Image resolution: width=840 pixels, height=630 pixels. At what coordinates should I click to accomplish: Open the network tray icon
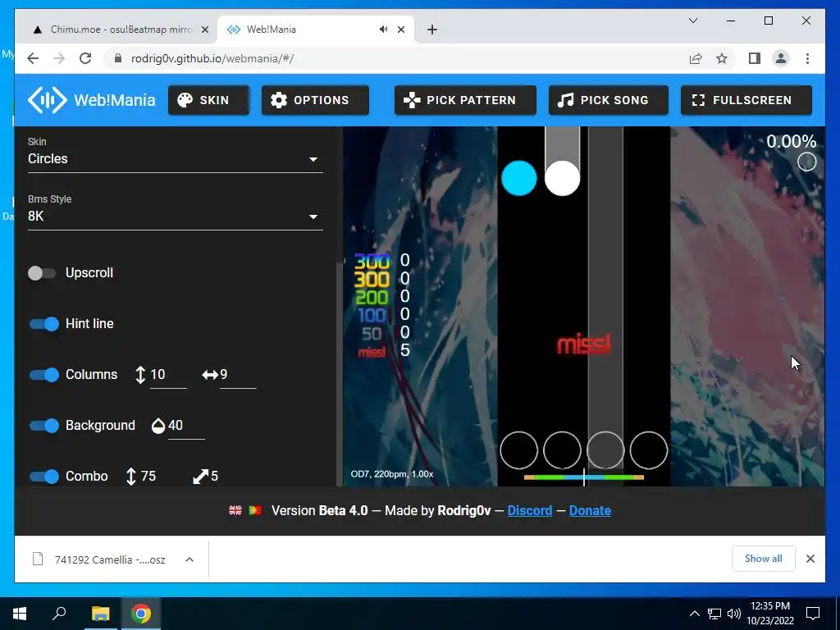pyautogui.click(x=714, y=614)
